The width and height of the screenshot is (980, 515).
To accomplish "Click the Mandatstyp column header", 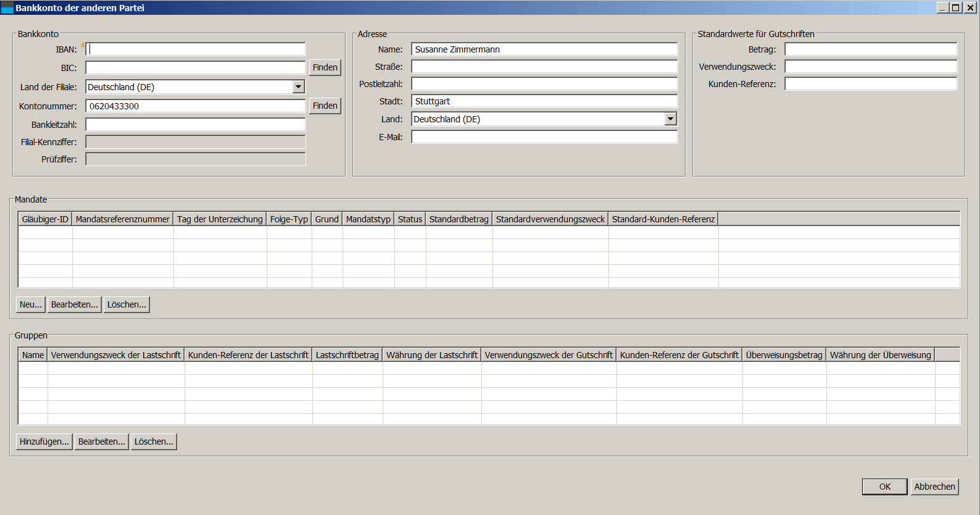I will 368,219.
